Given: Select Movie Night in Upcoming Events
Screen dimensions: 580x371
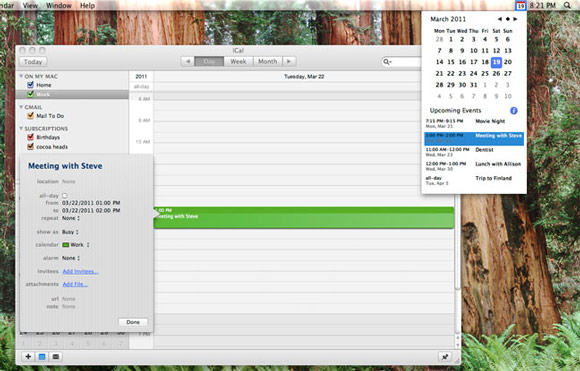Looking at the screenshot, I should 474,124.
